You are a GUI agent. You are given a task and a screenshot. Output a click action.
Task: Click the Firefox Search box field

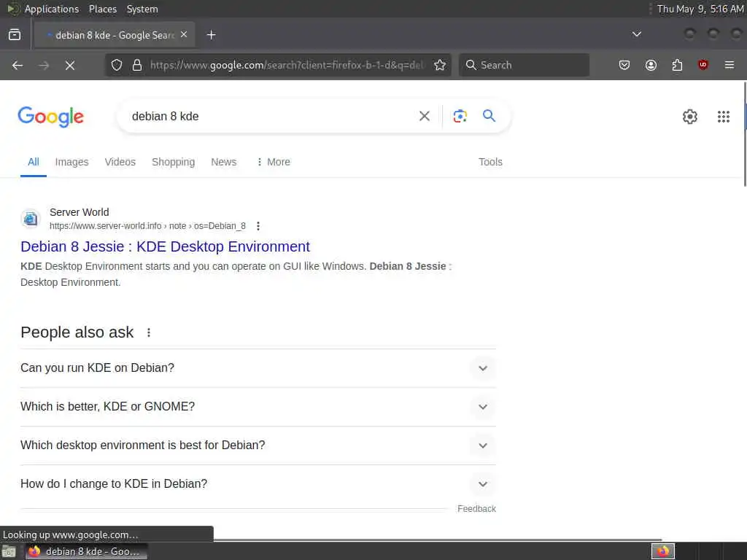pyautogui.click(x=524, y=65)
